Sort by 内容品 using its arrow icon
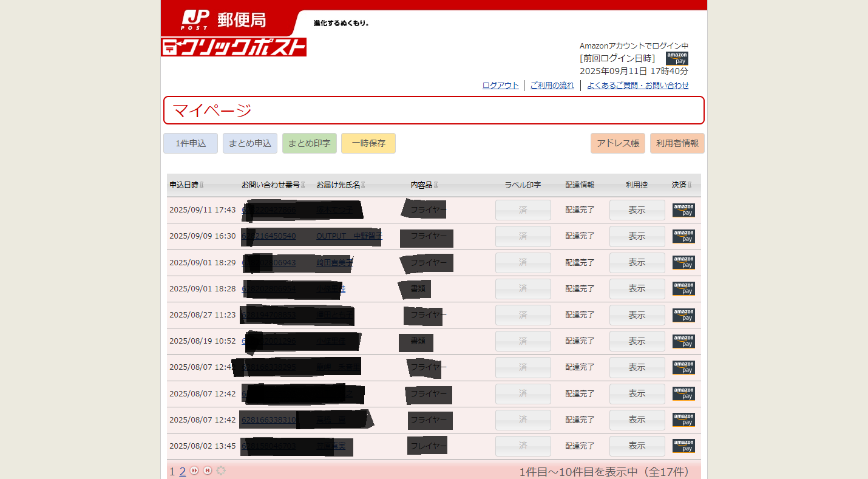 point(435,185)
